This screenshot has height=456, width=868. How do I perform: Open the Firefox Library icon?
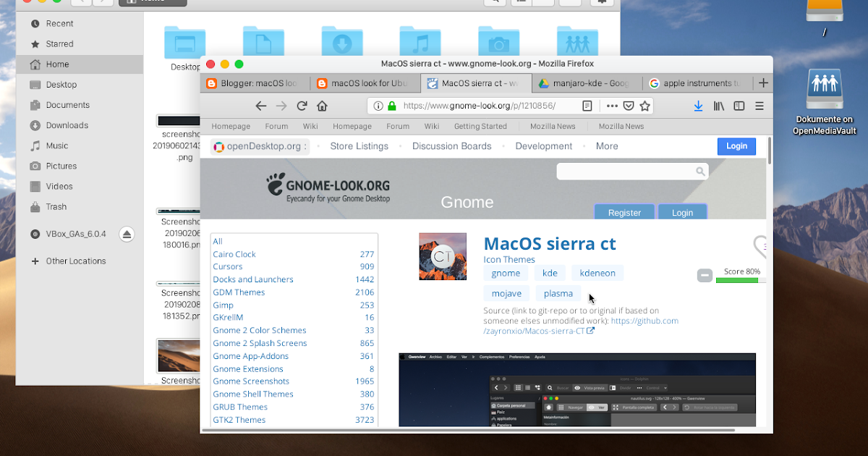(x=719, y=106)
